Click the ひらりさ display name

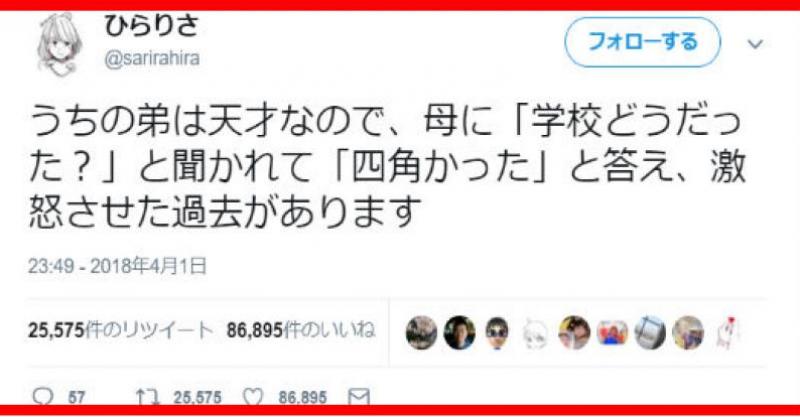pos(151,27)
